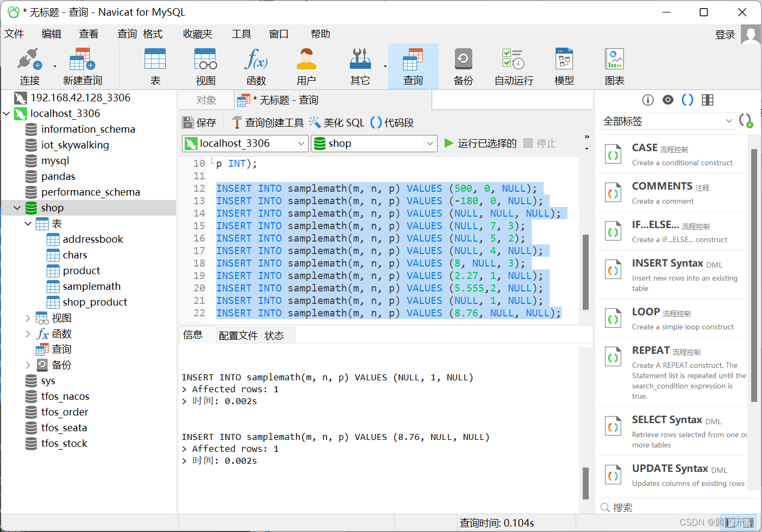Open the 函数 (Function) toolbar icon
Screen dimensions: 762x532
click(x=256, y=66)
